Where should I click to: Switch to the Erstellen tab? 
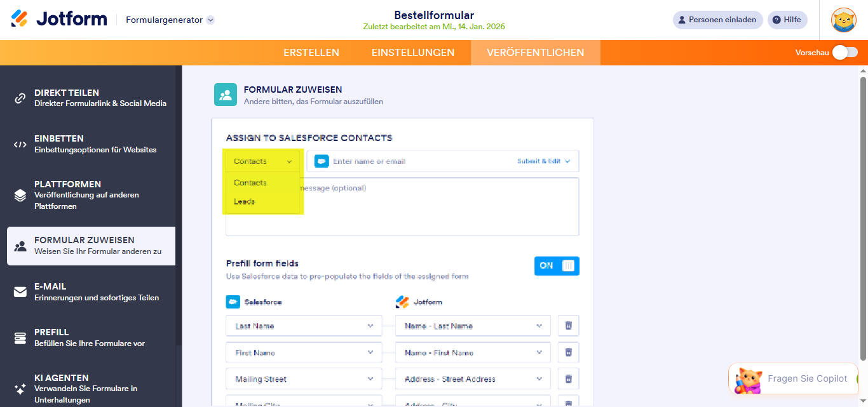[311, 53]
